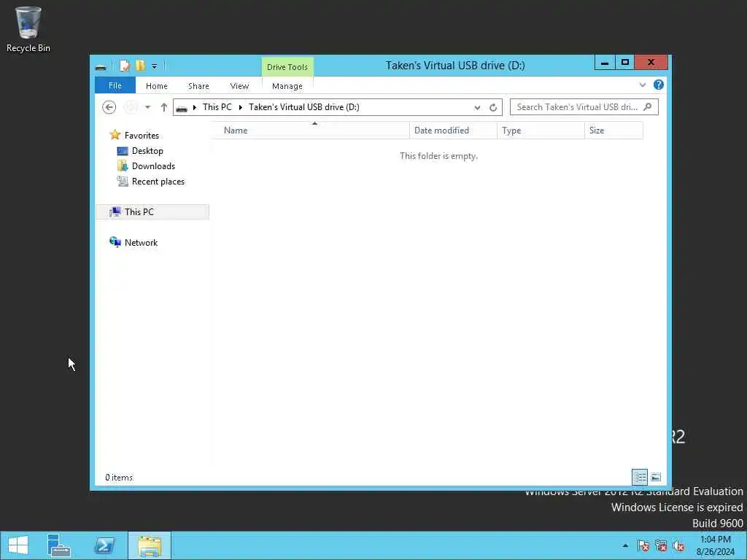Select the Drive Tools contextual tab

(x=287, y=67)
